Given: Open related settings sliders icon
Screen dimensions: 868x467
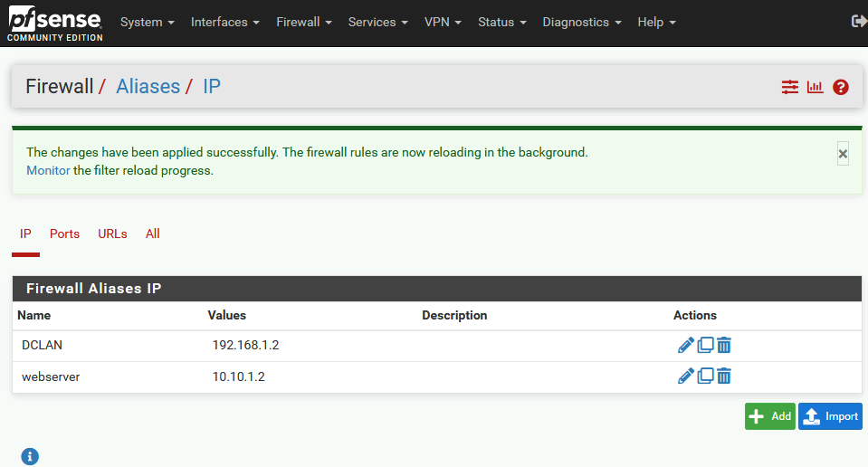Looking at the screenshot, I should point(790,87).
